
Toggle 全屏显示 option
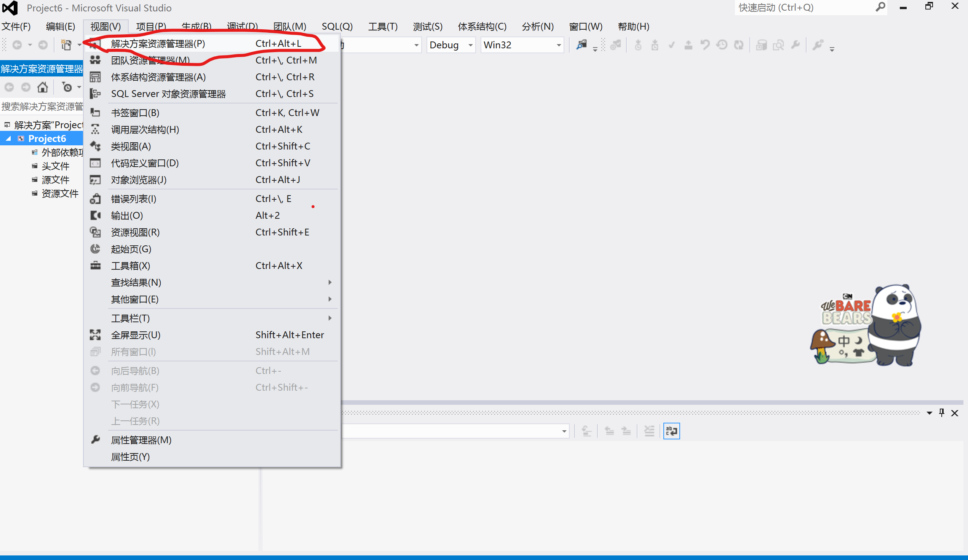136,334
